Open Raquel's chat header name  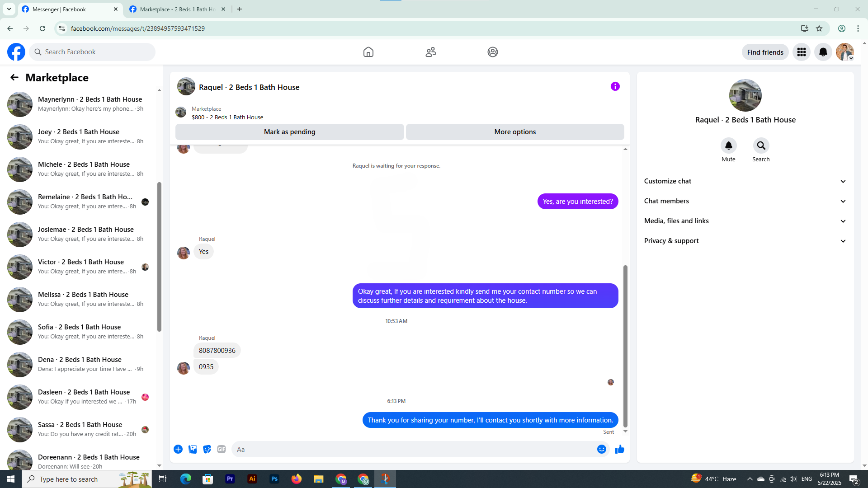pos(249,87)
